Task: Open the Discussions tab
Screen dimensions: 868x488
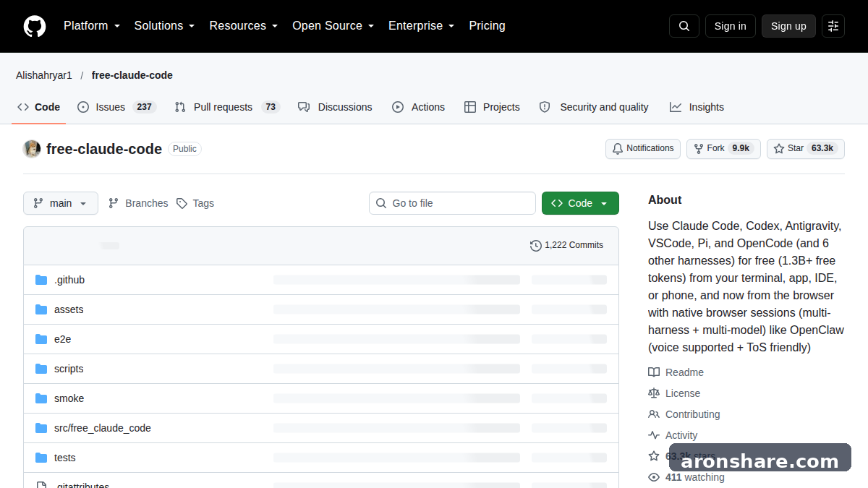Action: (335, 107)
